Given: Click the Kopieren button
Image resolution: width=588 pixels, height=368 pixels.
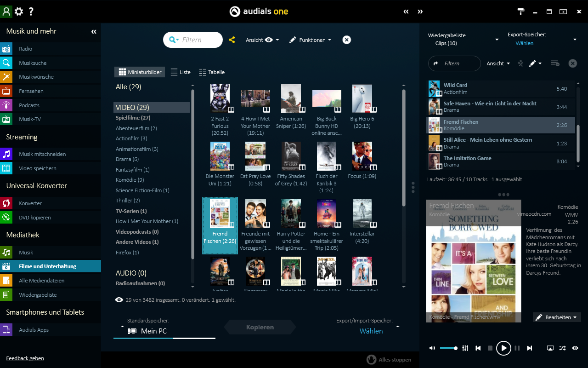Looking at the screenshot, I should click(x=260, y=328).
